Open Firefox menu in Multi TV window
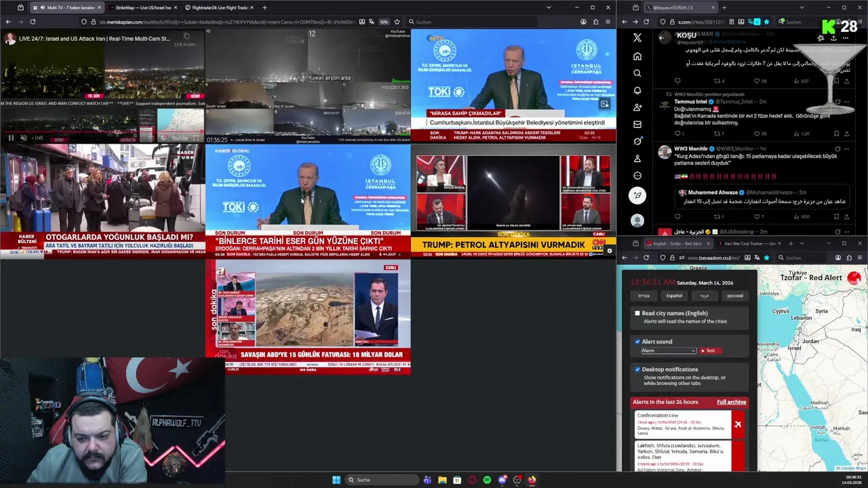Screen dimensions: 868x488 pos(608,22)
